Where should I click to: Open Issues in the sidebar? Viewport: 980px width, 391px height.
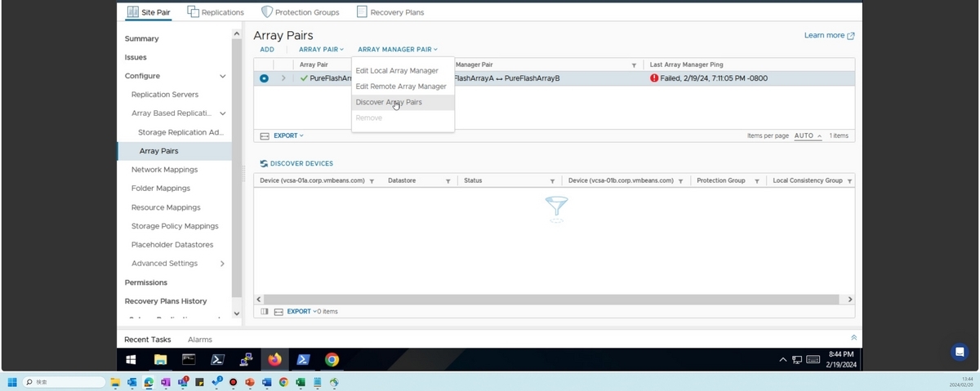[136, 58]
